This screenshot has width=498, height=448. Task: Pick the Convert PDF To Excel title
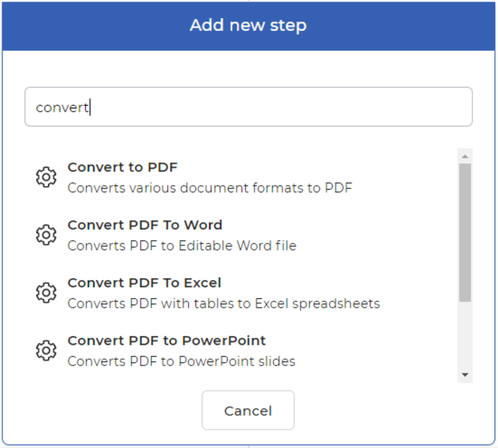144,283
